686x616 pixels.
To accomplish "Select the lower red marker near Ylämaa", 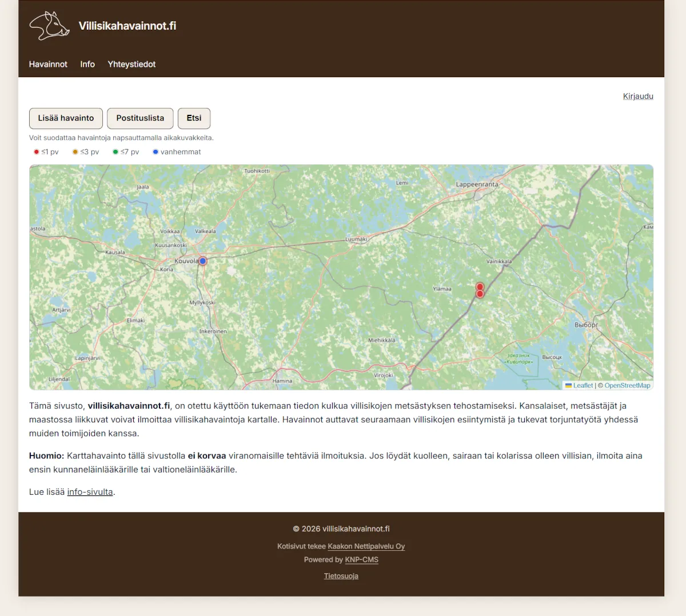I will point(480,294).
